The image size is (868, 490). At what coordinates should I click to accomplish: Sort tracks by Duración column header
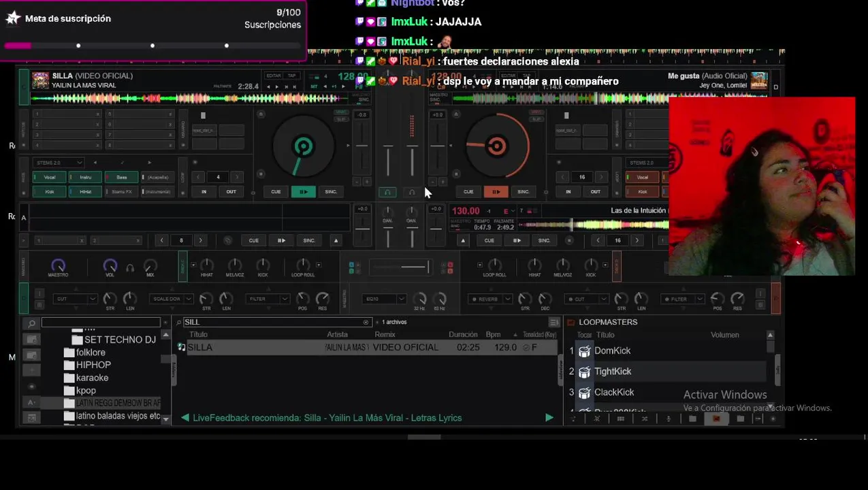click(463, 335)
